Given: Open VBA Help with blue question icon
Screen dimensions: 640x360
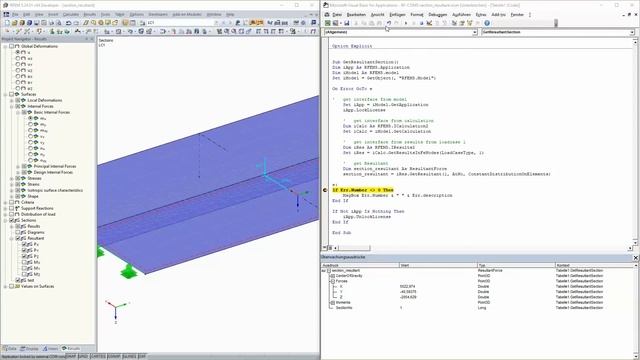Looking at the screenshot, I should point(487,23).
